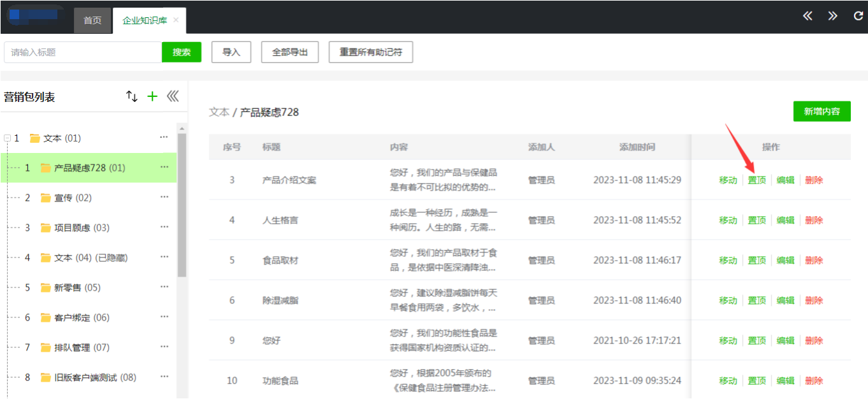Click the sidebar vertical scrollbar
The image size is (868, 399).
[x=182, y=204]
